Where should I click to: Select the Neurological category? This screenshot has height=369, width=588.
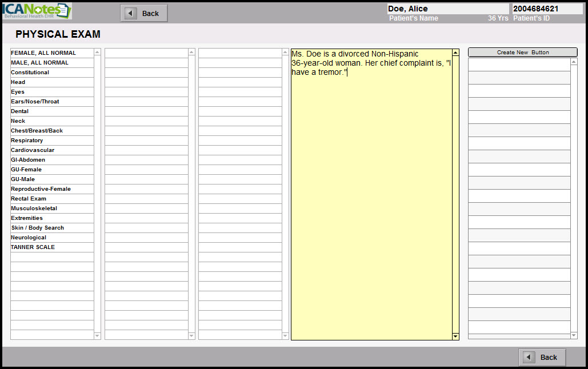click(29, 238)
